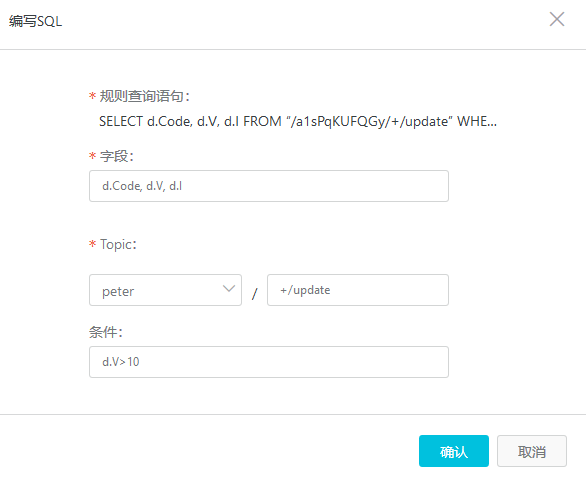This screenshot has height=478, width=586.
Task: Confirm the SQL with the 确认 button
Action: (x=454, y=451)
